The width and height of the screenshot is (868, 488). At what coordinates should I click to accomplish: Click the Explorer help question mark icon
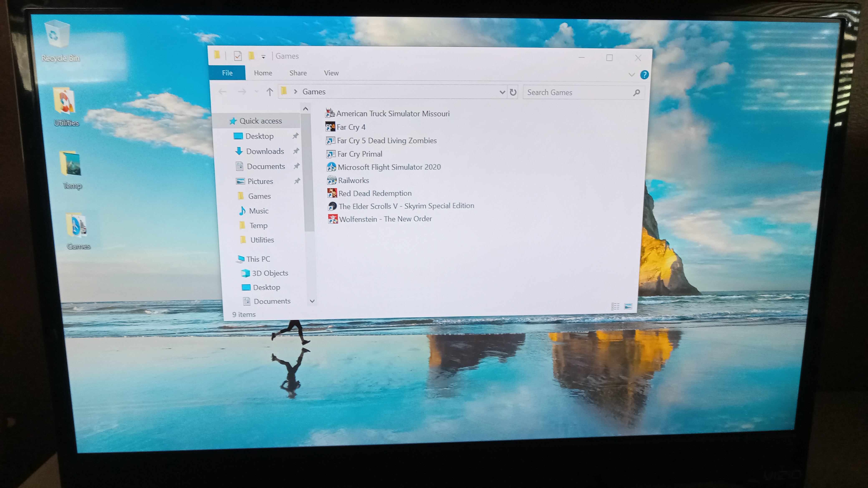tap(644, 75)
